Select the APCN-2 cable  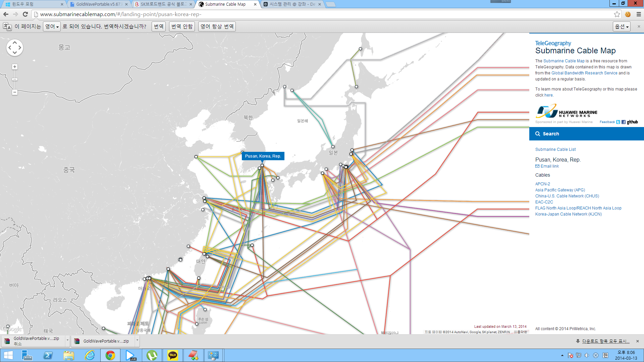coord(543,184)
